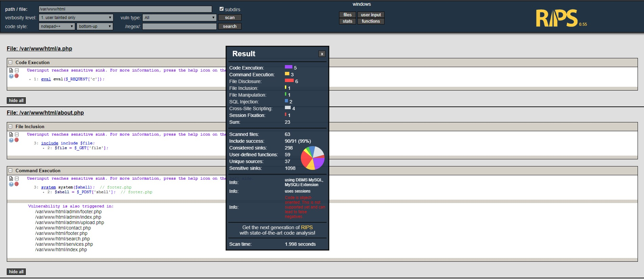Click help icon in File Inclusion block

(11, 140)
